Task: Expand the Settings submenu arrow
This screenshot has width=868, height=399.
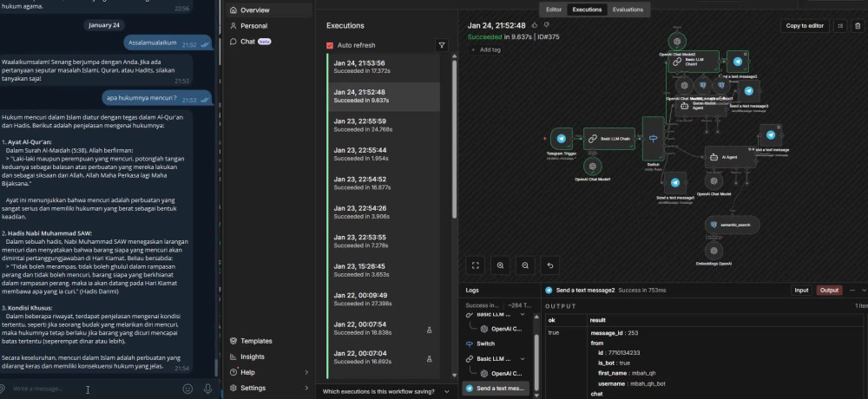Action: 306,388
